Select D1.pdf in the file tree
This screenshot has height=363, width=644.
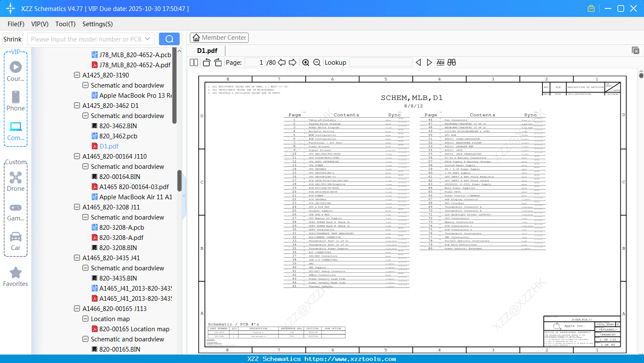tap(105, 146)
